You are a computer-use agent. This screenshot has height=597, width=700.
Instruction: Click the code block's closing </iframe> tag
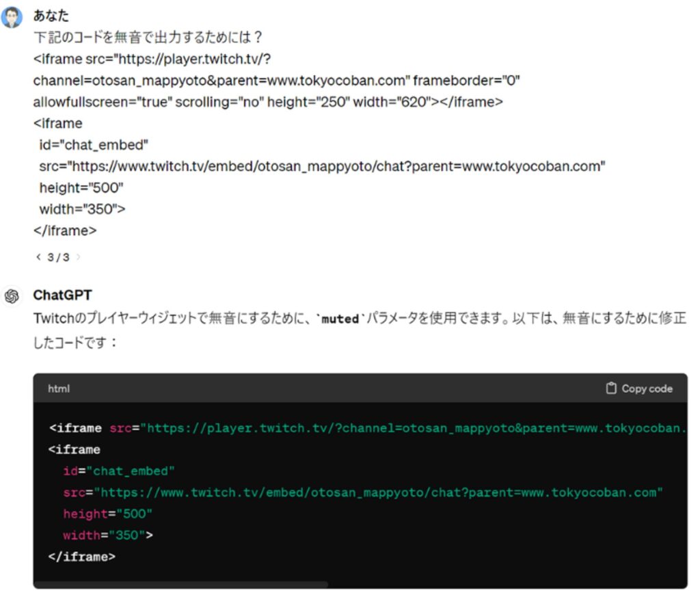[82, 557]
